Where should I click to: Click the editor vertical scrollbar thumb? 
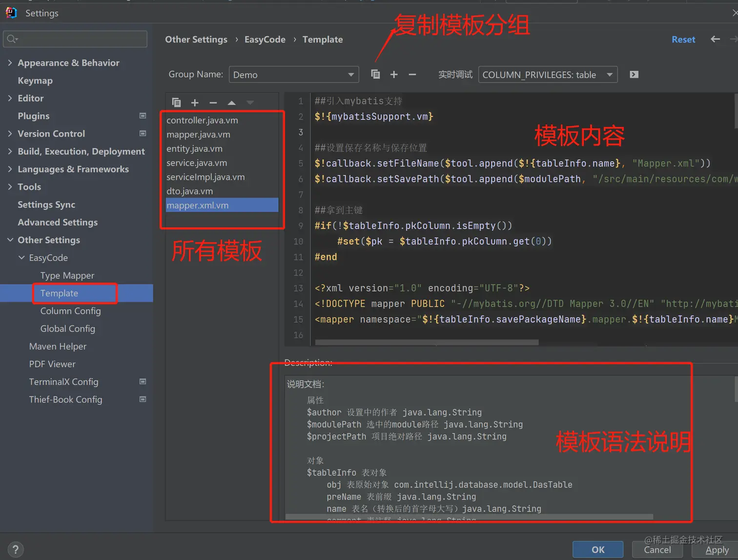[x=736, y=111]
